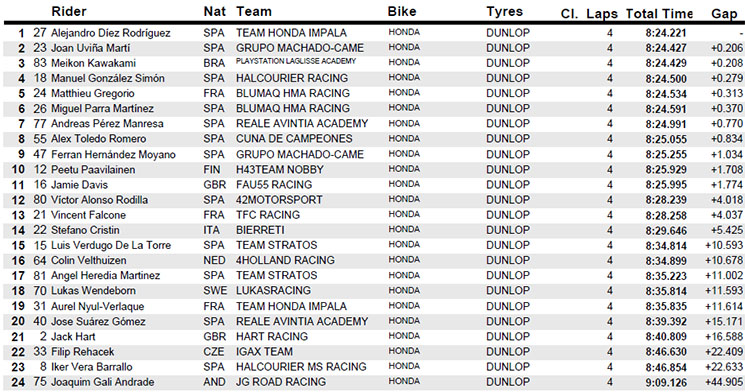
Task: Select rider Meikon Kawakami
Action: [93, 63]
